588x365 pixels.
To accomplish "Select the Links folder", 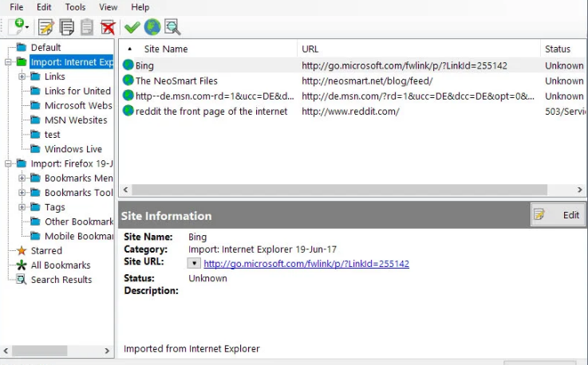I will click(55, 77).
